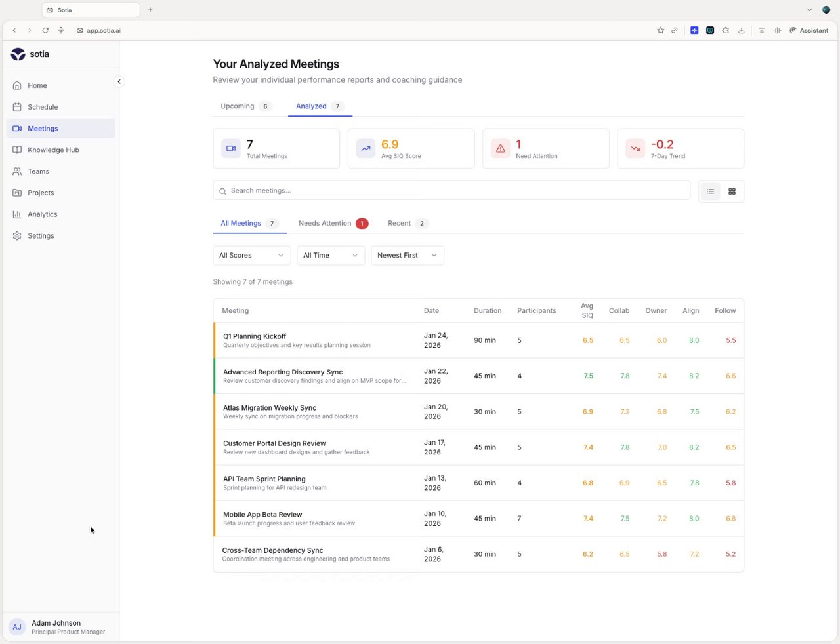Click the Avg SIQ Score trend icon
The image size is (840, 644).
366,148
